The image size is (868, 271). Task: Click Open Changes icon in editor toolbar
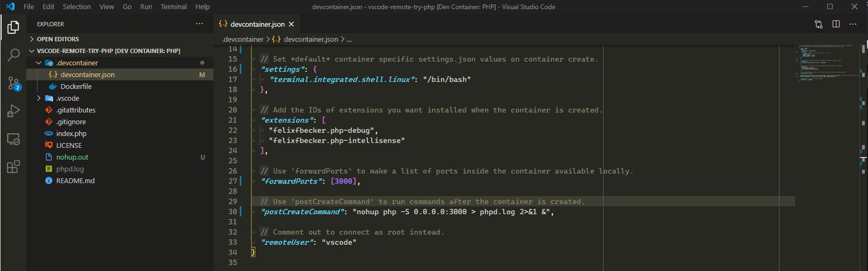click(x=819, y=24)
